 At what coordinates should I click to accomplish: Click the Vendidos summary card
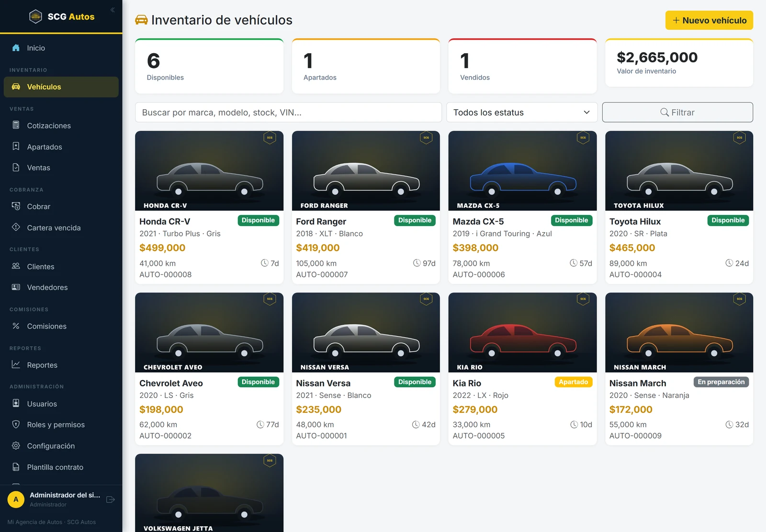pyautogui.click(x=522, y=66)
